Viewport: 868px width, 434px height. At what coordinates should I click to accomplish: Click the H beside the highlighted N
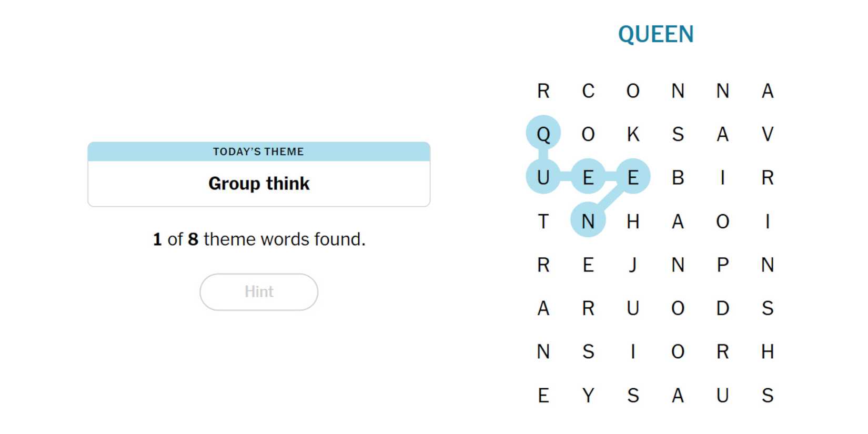tap(633, 221)
